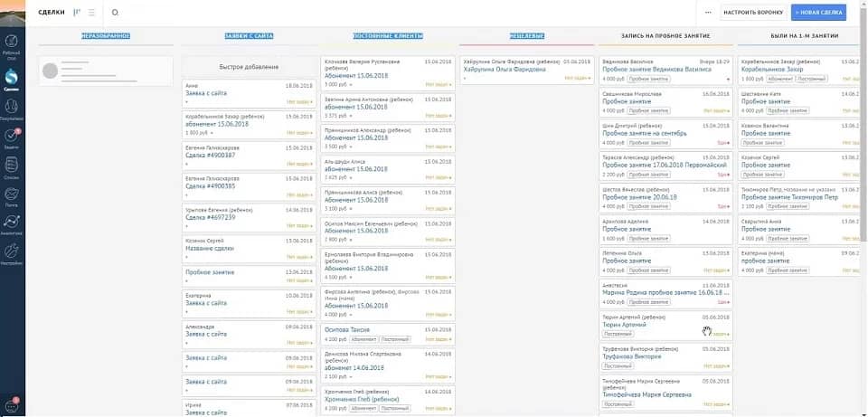Image resolution: width=868 pixels, height=417 pixels.
Task: Open Хайрулина Ольга Фаридовна deal
Action: click(x=505, y=70)
